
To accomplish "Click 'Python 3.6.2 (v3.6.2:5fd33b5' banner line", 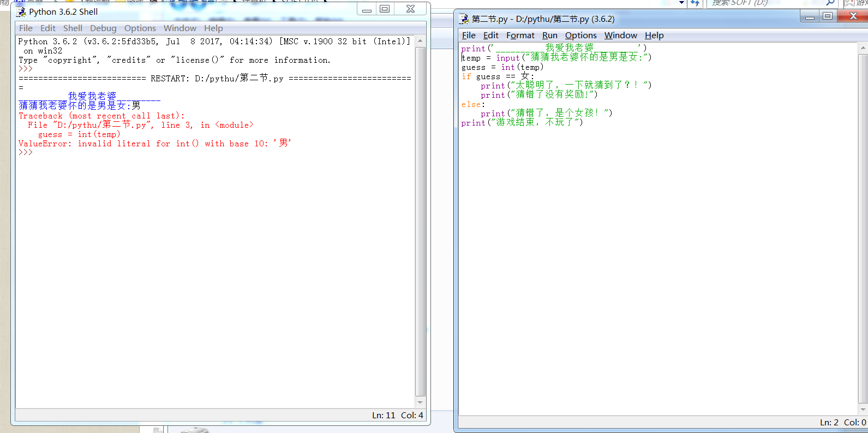I will [x=214, y=41].
